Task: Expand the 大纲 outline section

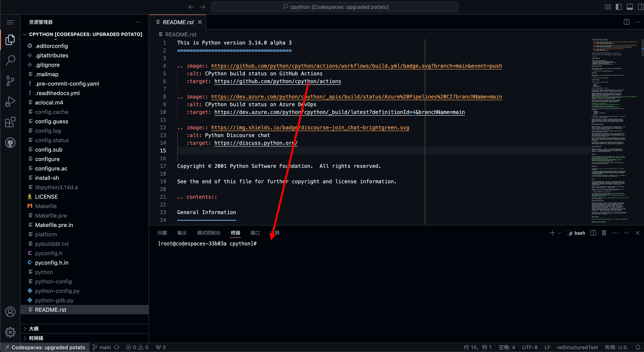Action: [34, 328]
